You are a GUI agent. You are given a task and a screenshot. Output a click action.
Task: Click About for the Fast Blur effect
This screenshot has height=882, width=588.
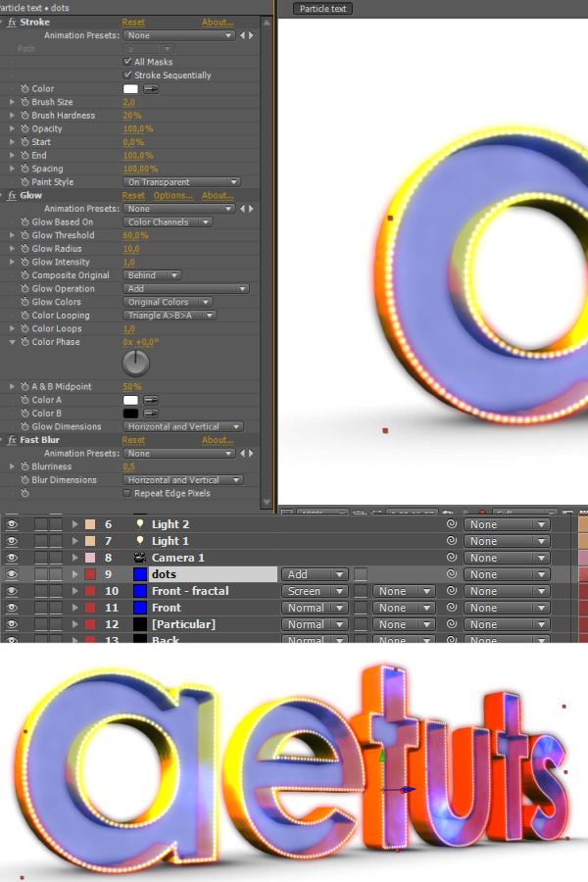click(x=218, y=440)
